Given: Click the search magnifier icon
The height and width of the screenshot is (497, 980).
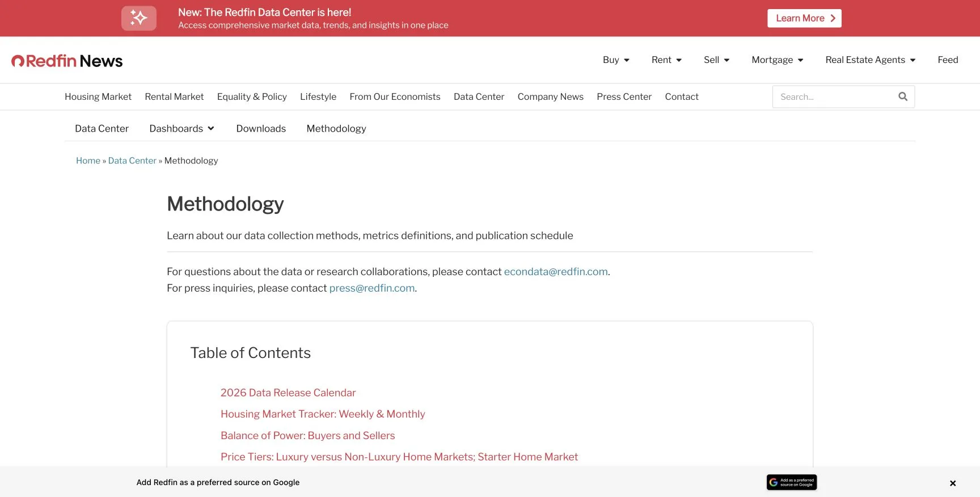Looking at the screenshot, I should click(x=903, y=96).
